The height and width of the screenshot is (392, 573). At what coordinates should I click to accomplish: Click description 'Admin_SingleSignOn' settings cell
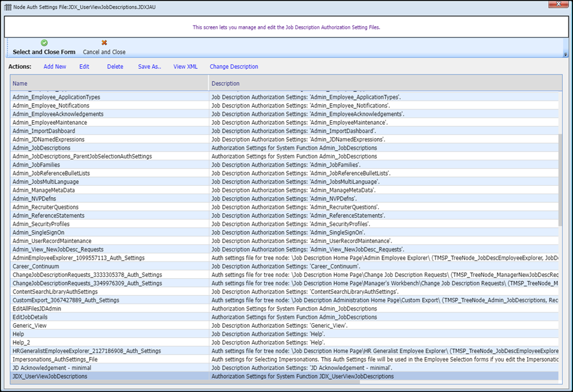384,232
